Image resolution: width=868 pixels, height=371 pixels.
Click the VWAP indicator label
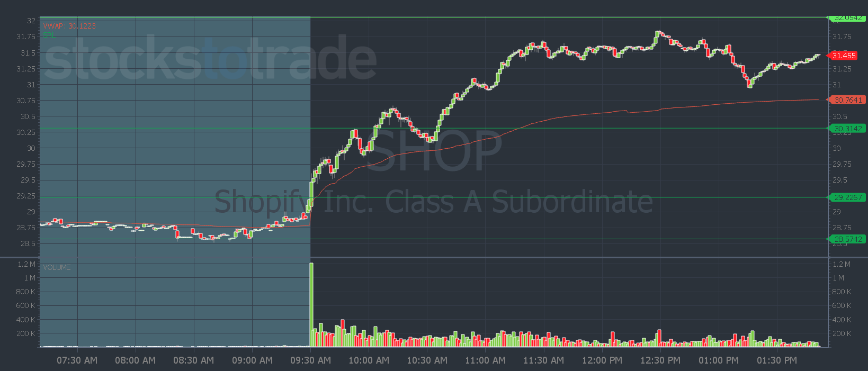pos(69,26)
